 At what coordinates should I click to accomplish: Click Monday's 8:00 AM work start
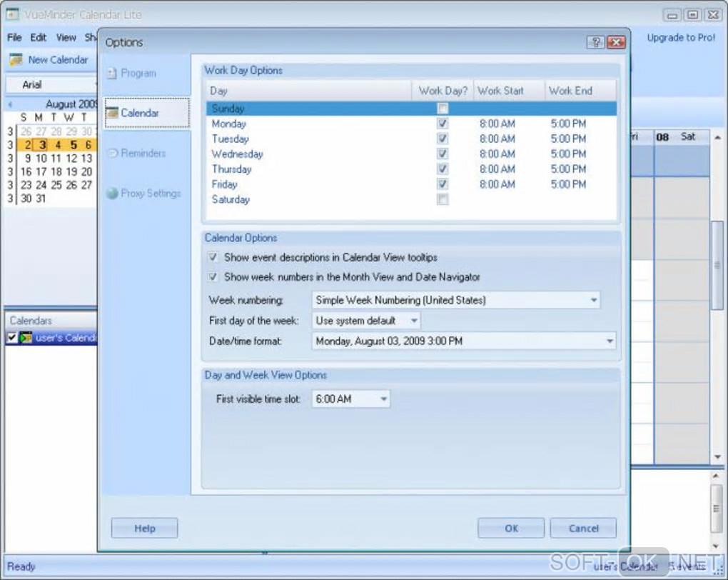[497, 124]
